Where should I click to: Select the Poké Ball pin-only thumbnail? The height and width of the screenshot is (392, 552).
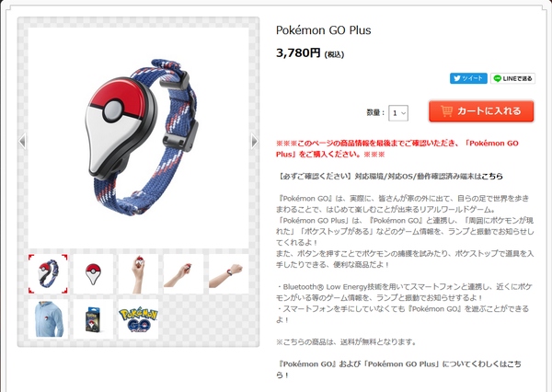pos(93,274)
